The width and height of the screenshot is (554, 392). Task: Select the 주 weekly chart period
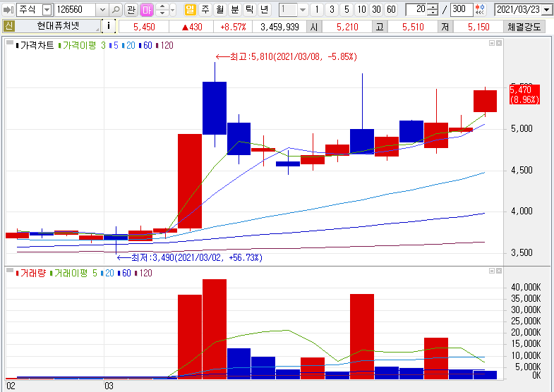(x=205, y=10)
